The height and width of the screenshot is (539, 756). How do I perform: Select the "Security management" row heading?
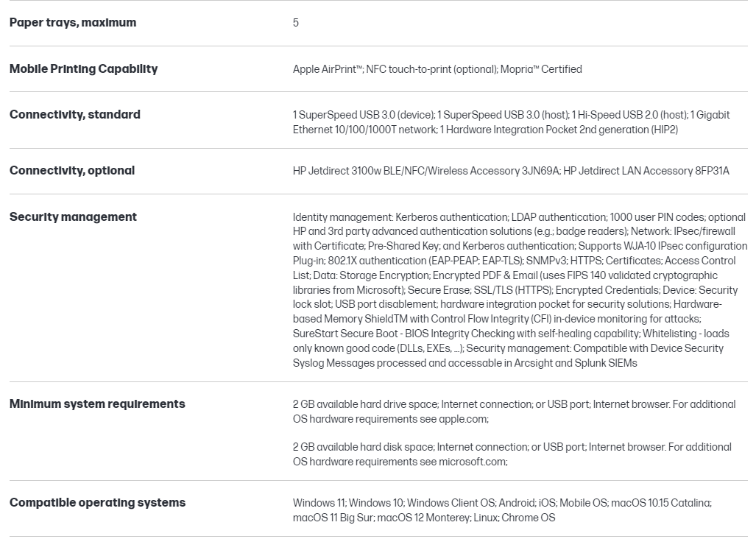click(x=73, y=217)
